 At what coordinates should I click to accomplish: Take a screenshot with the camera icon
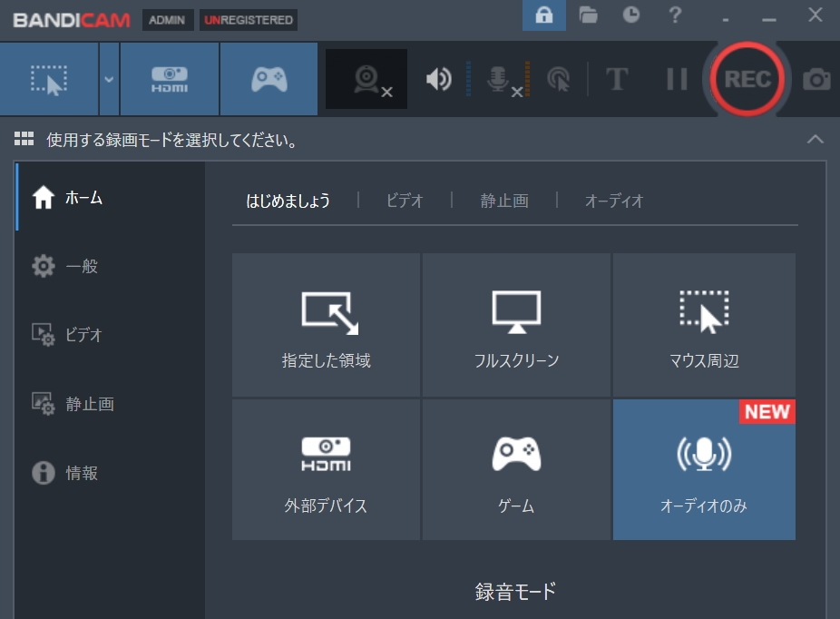click(816, 79)
